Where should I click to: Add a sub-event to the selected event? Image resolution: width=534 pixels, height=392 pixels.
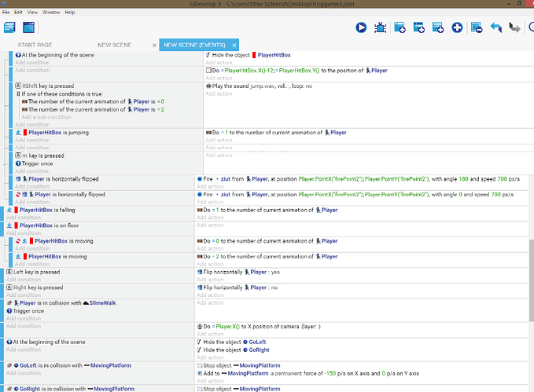point(418,27)
